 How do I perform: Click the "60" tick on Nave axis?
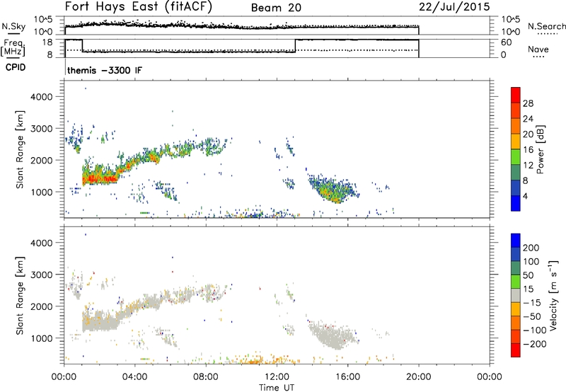[506, 42]
